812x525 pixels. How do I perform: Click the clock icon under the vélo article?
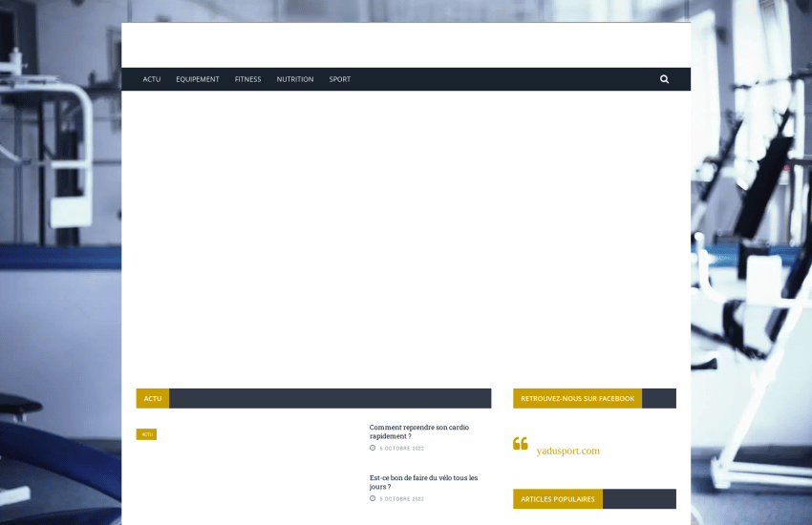click(373, 498)
